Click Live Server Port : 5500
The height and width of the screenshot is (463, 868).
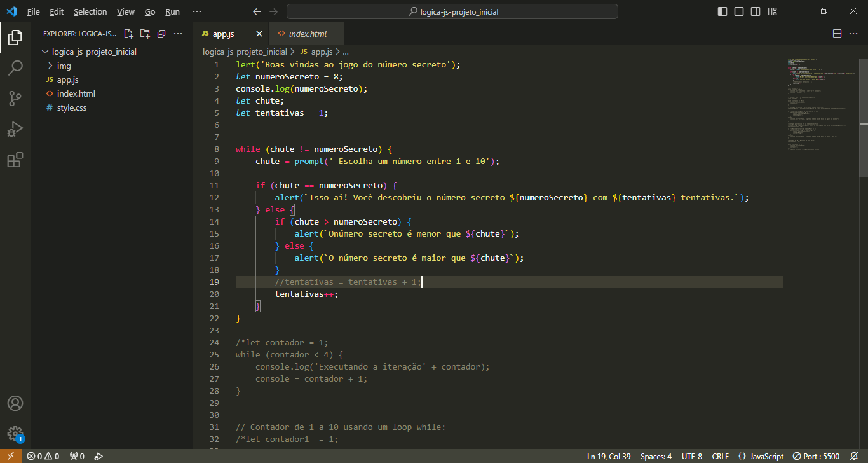(x=817, y=456)
